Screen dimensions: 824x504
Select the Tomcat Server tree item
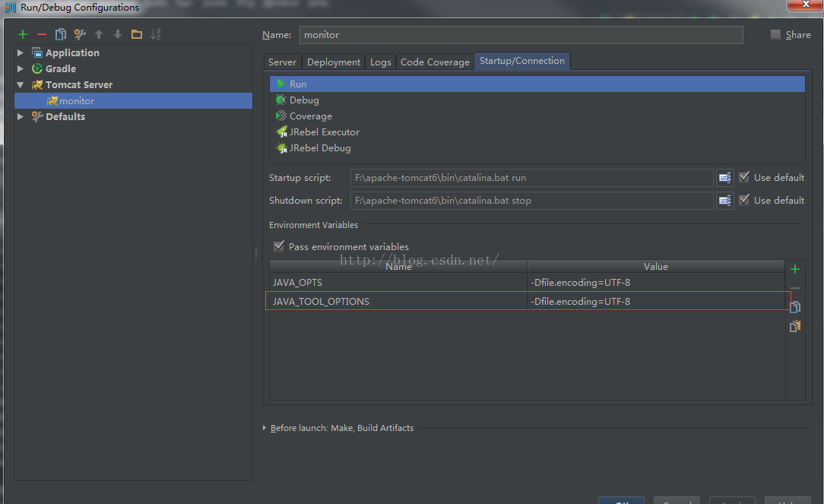79,84
